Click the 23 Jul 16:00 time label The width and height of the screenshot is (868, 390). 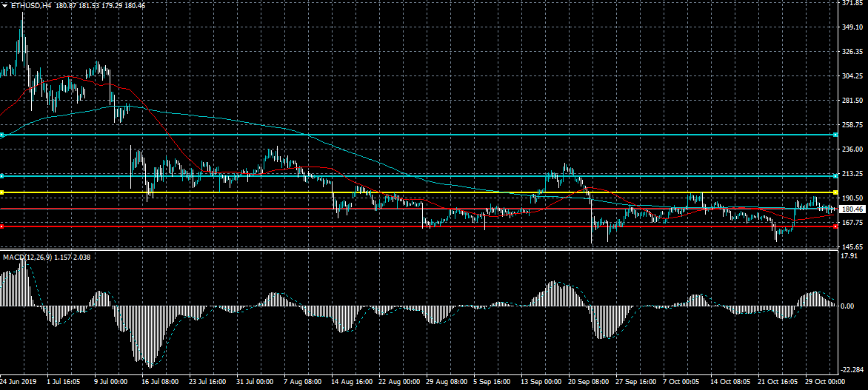point(207,383)
